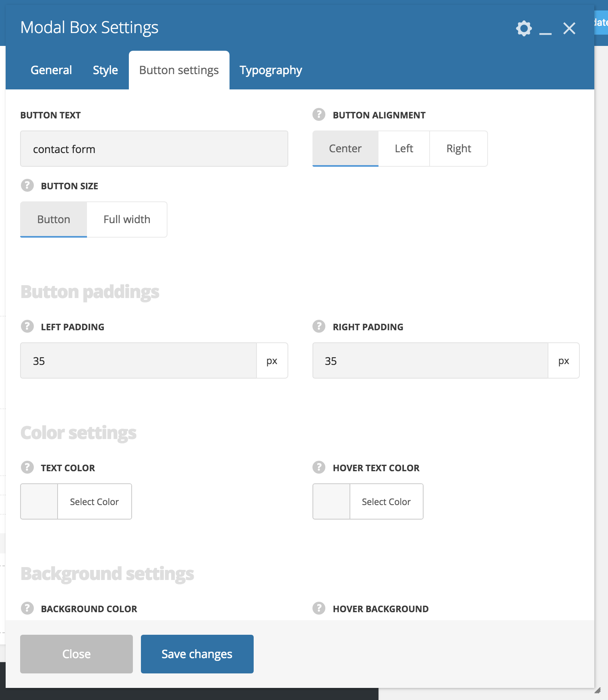Close the Modal Box Settings with X
Image resolution: width=608 pixels, height=700 pixels.
[569, 28]
